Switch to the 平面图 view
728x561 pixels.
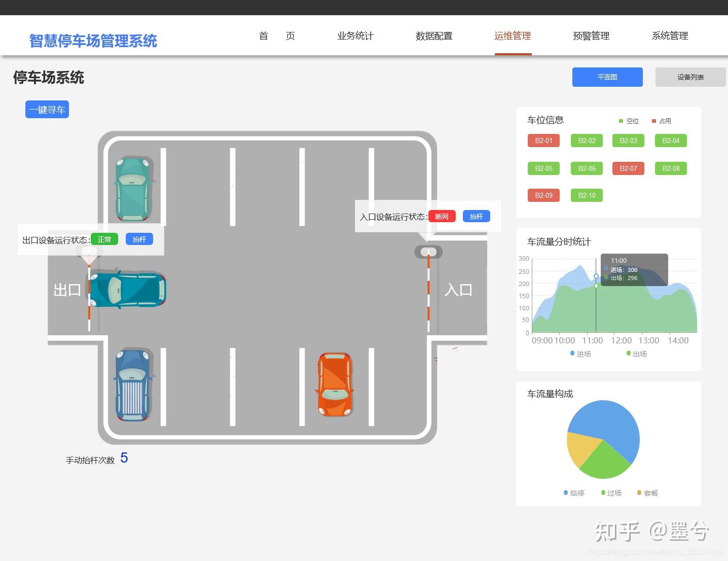point(607,77)
